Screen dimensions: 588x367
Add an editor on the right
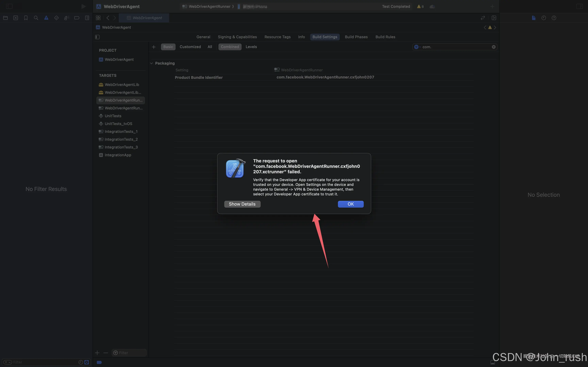pos(494,18)
